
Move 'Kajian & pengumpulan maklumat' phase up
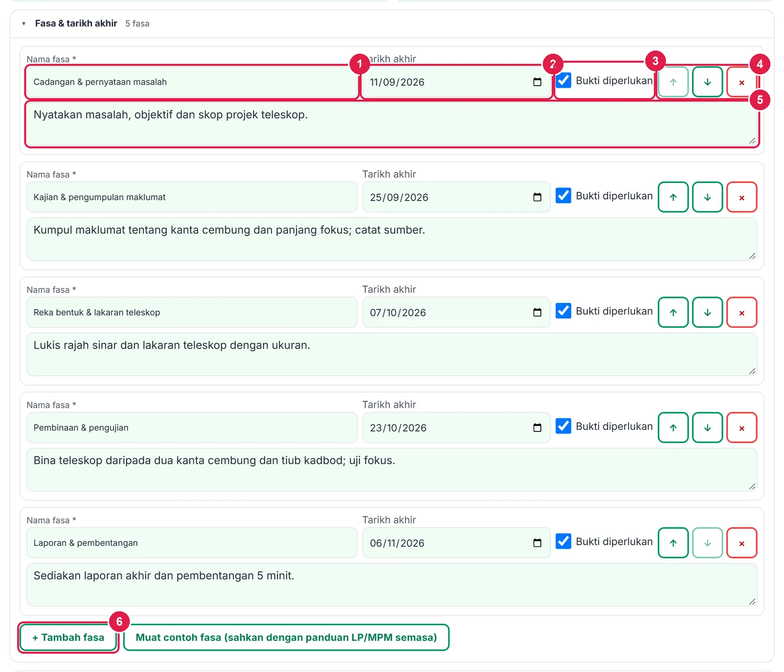pyautogui.click(x=673, y=197)
